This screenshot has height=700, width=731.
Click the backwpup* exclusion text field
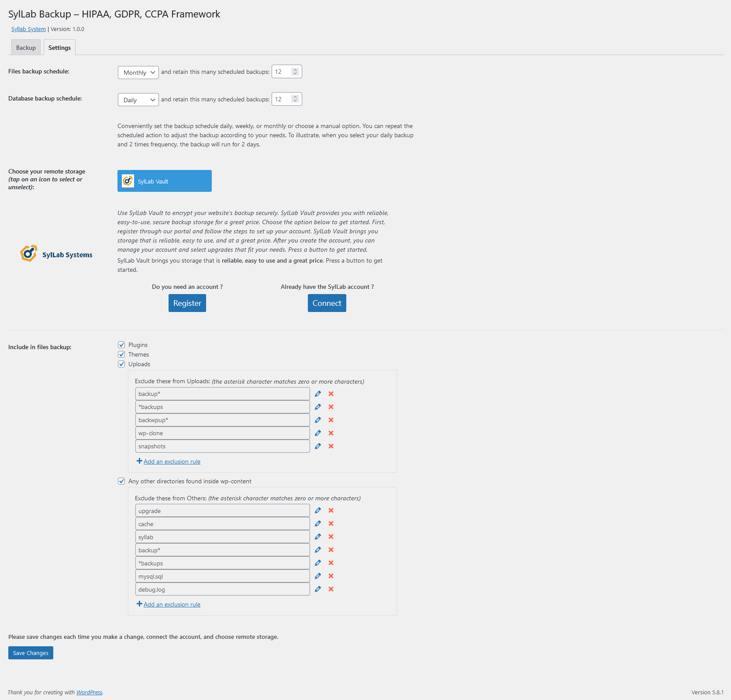pyautogui.click(x=223, y=420)
